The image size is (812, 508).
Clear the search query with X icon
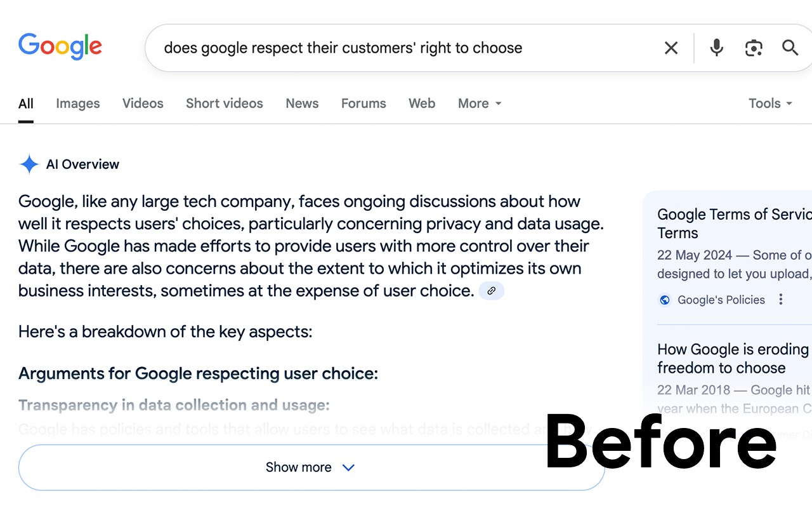(x=671, y=48)
